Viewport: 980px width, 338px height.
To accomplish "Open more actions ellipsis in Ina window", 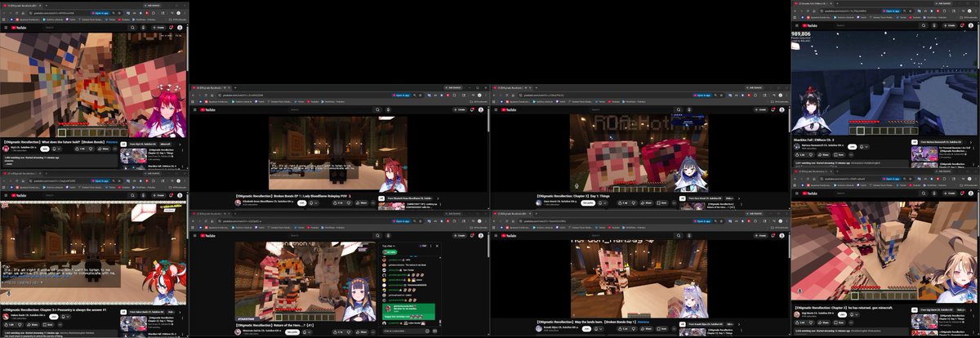I will tap(373, 332).
